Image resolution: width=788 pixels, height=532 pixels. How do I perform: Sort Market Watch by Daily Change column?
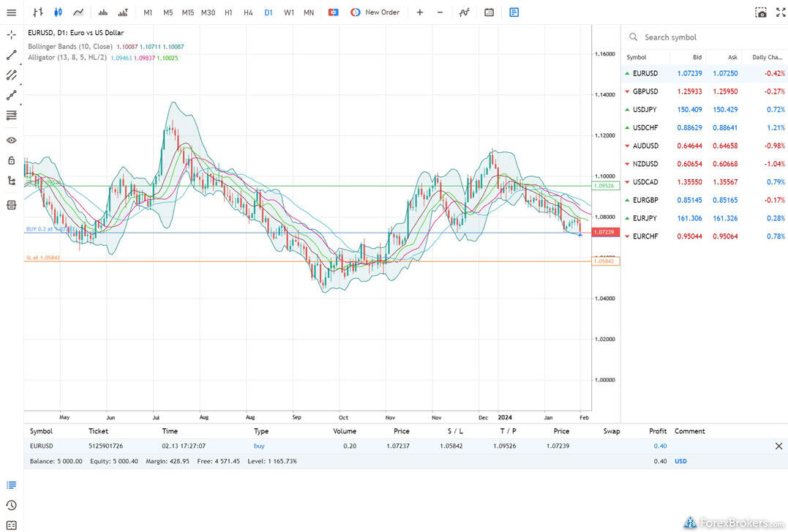(x=767, y=57)
